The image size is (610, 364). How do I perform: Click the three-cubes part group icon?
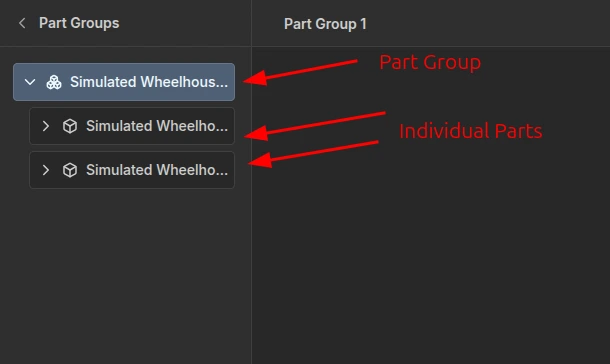pos(54,82)
